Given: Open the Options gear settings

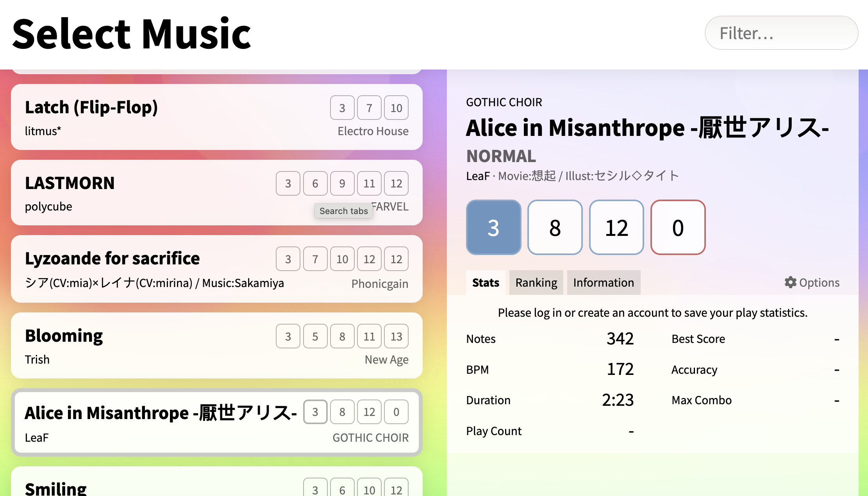Looking at the screenshot, I should [x=812, y=282].
